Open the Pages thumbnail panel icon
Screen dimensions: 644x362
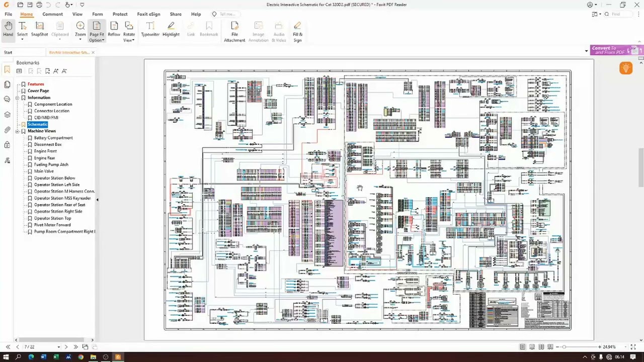(x=7, y=84)
